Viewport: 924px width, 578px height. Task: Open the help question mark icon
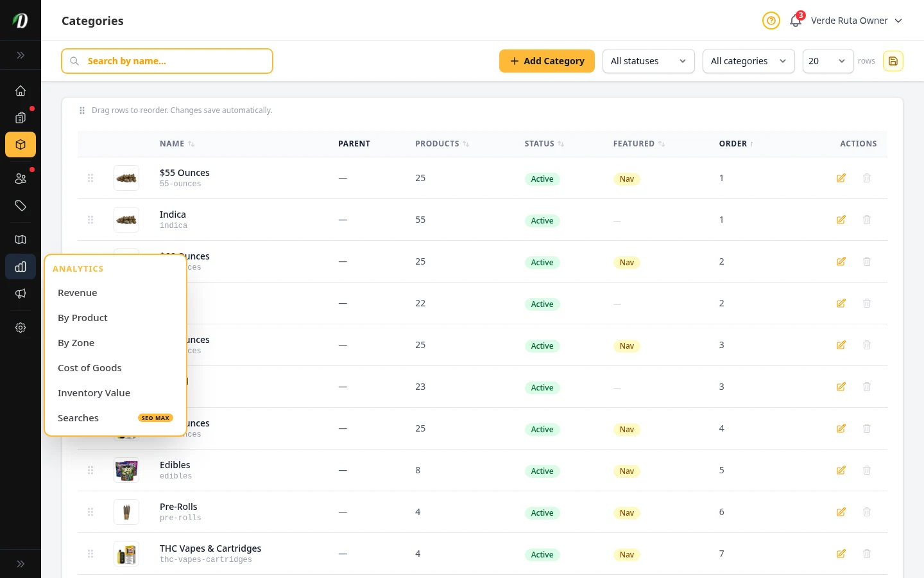click(771, 21)
